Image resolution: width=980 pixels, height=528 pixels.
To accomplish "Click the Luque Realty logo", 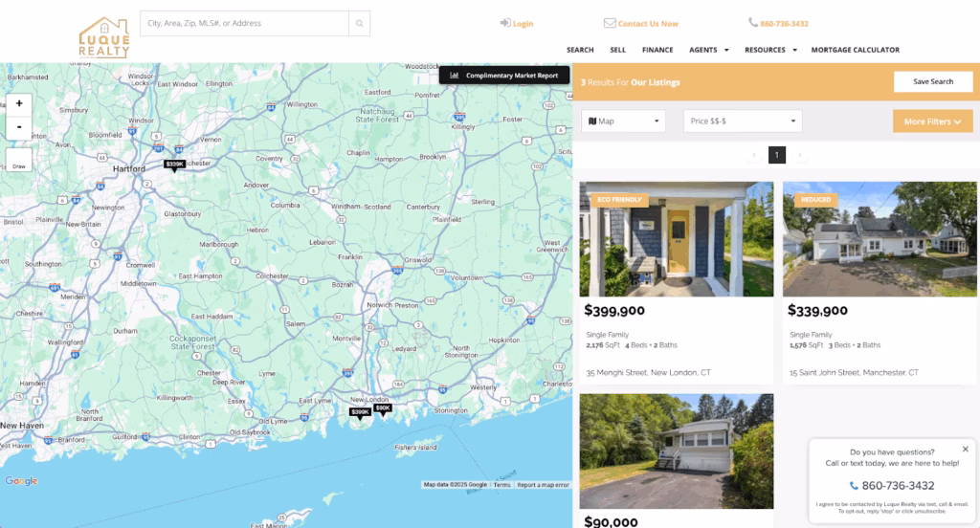I will point(104,37).
